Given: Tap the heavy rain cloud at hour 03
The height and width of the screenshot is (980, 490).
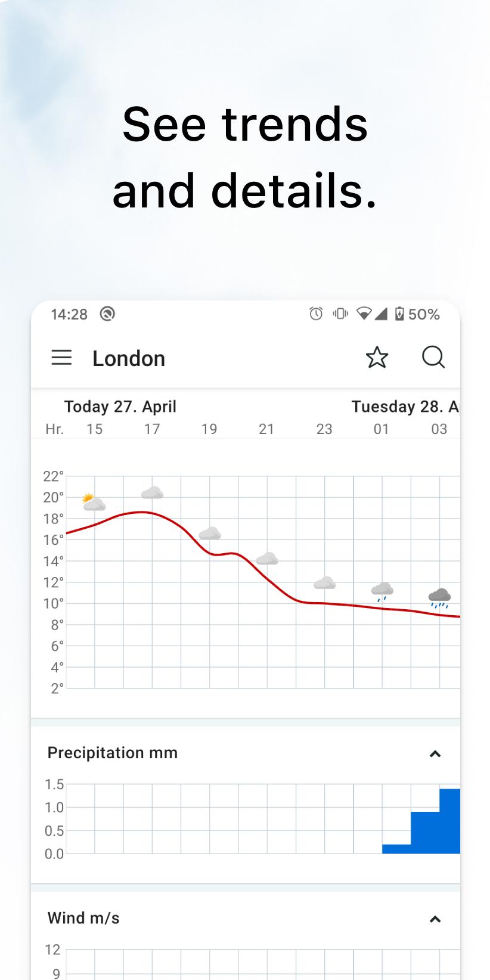Looking at the screenshot, I should pyautogui.click(x=439, y=597).
